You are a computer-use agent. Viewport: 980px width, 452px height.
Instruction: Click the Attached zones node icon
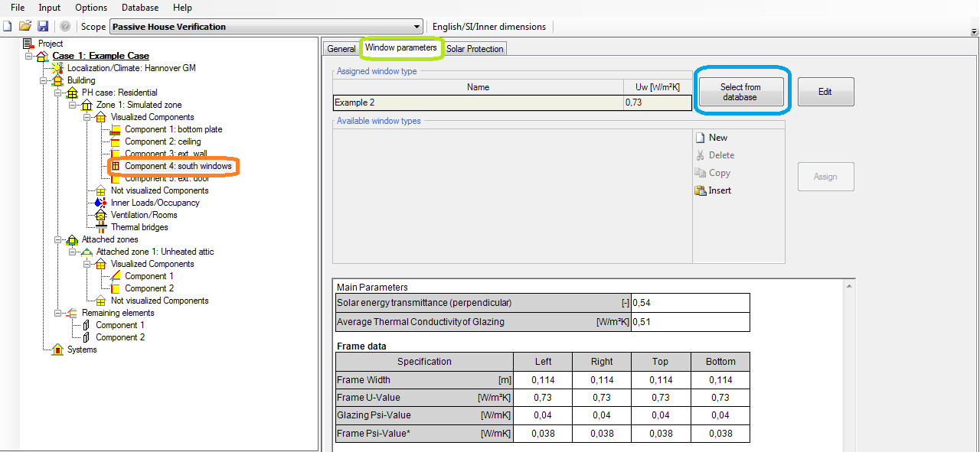[73, 239]
